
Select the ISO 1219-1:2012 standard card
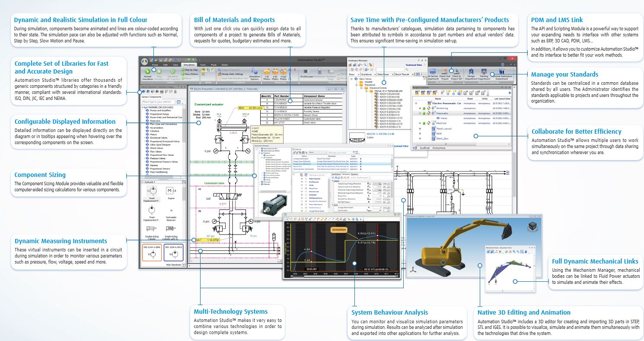(174, 253)
